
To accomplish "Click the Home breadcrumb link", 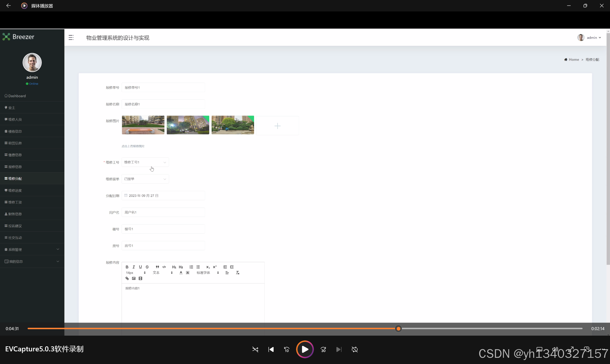I will pos(574,60).
